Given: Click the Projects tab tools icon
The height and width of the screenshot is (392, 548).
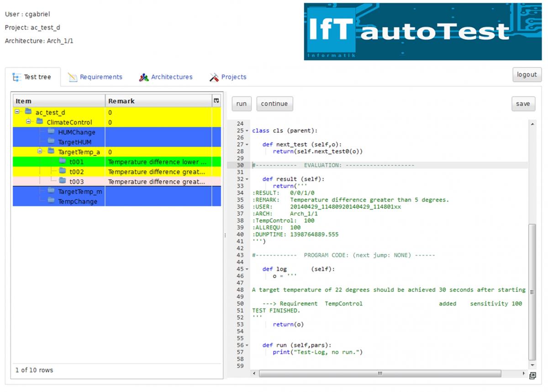Looking at the screenshot, I should [214, 77].
